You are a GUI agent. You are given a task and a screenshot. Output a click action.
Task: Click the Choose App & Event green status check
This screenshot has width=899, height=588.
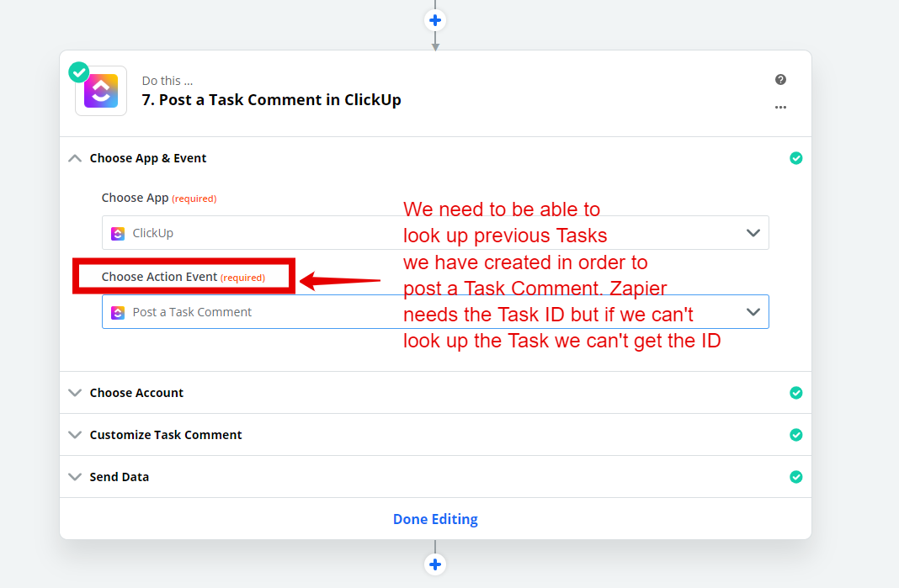click(795, 158)
